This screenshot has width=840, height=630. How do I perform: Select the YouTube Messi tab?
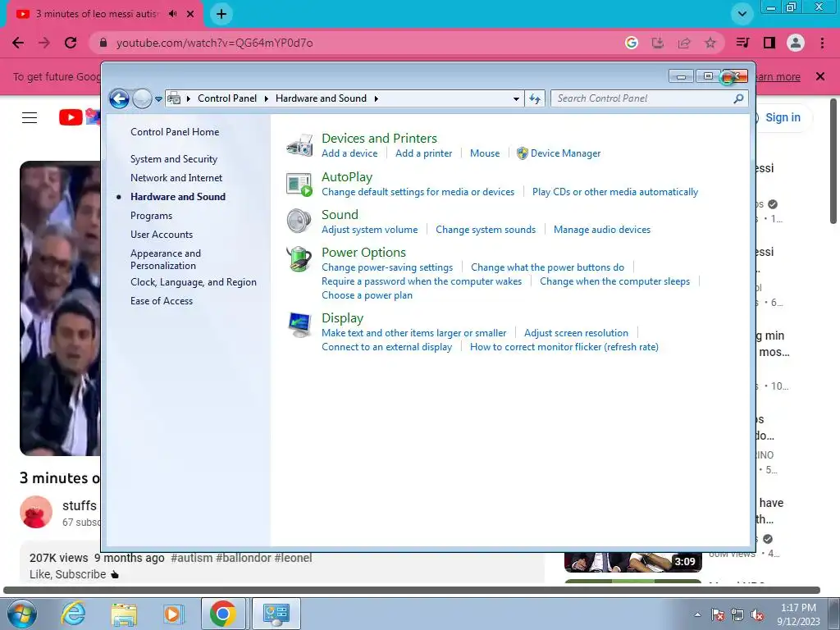pyautogui.click(x=99, y=14)
